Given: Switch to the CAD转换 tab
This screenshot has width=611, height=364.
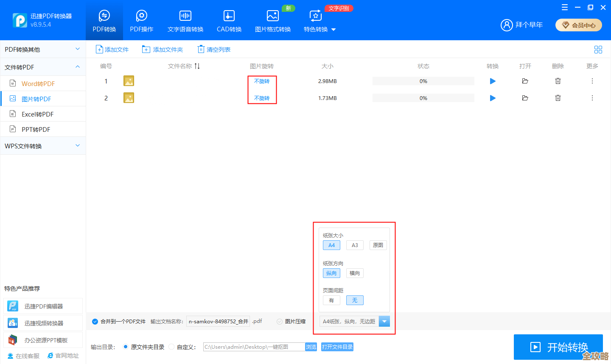Looking at the screenshot, I should (229, 20).
